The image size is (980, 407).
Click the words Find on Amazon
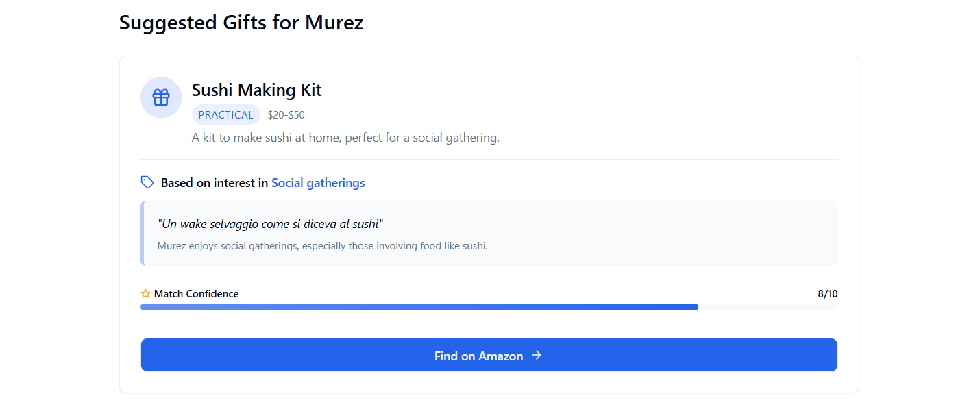tap(478, 356)
